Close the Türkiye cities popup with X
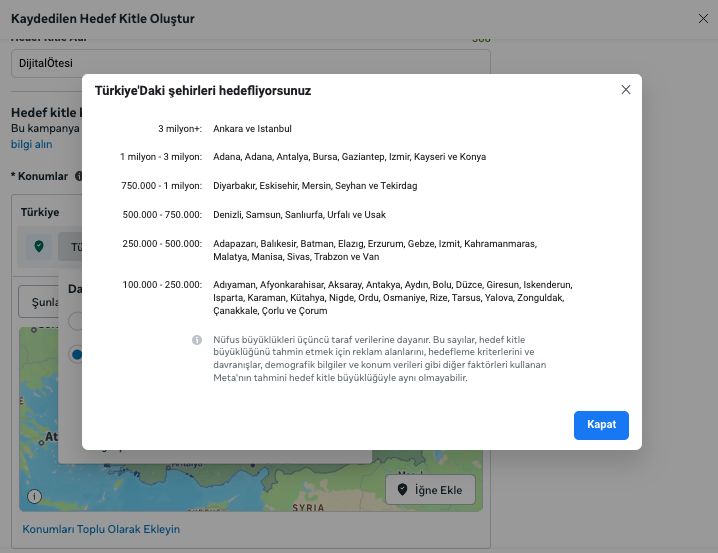Screen dimensions: 718x553 [626, 89]
